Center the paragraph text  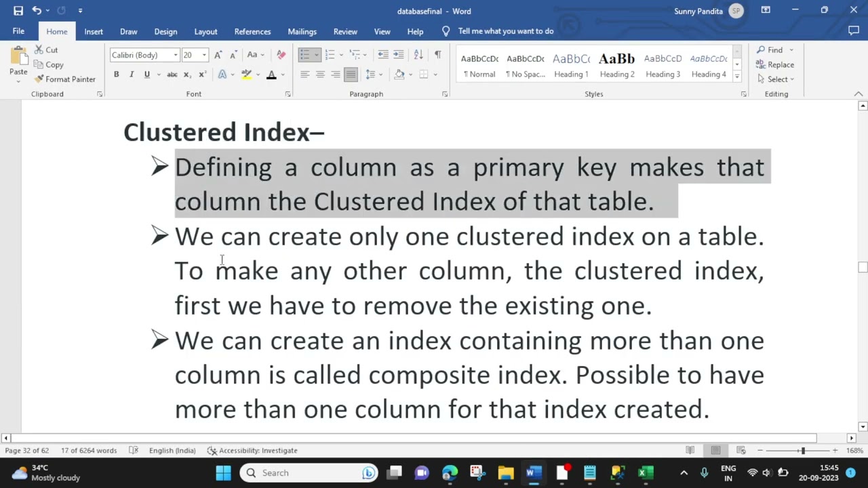(320, 75)
